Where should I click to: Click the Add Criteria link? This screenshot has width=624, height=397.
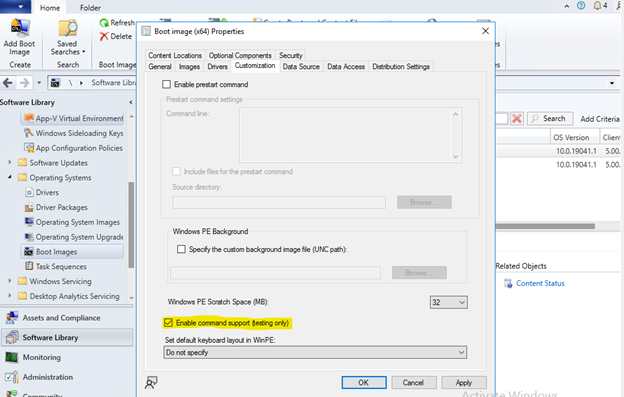coord(600,119)
